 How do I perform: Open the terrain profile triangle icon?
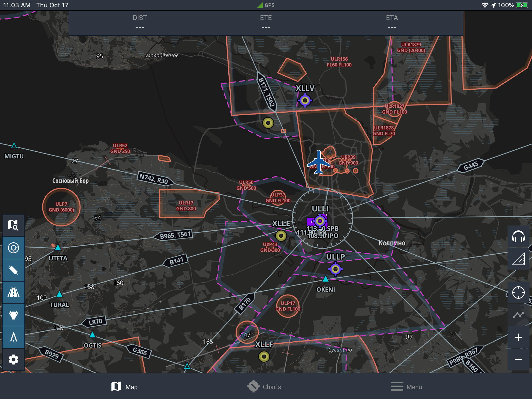click(518, 259)
